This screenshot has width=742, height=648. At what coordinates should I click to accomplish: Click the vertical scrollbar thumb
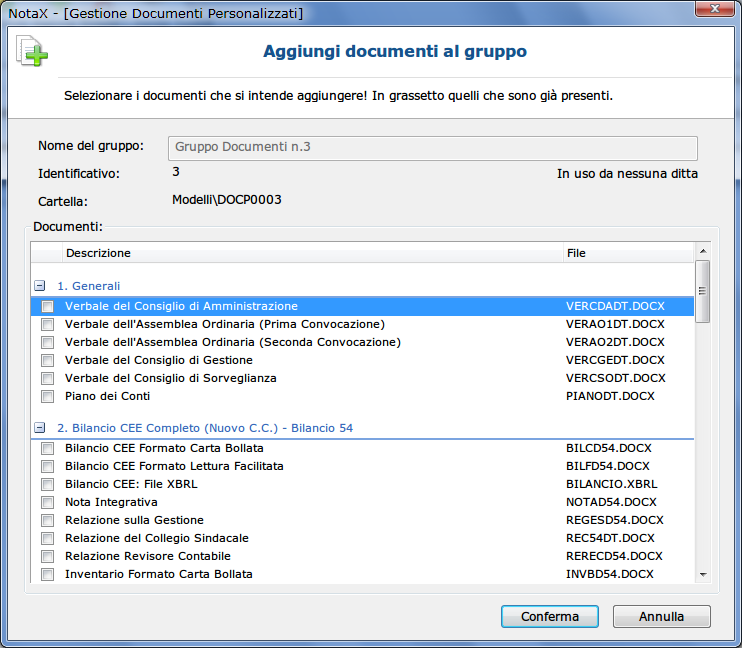702,291
